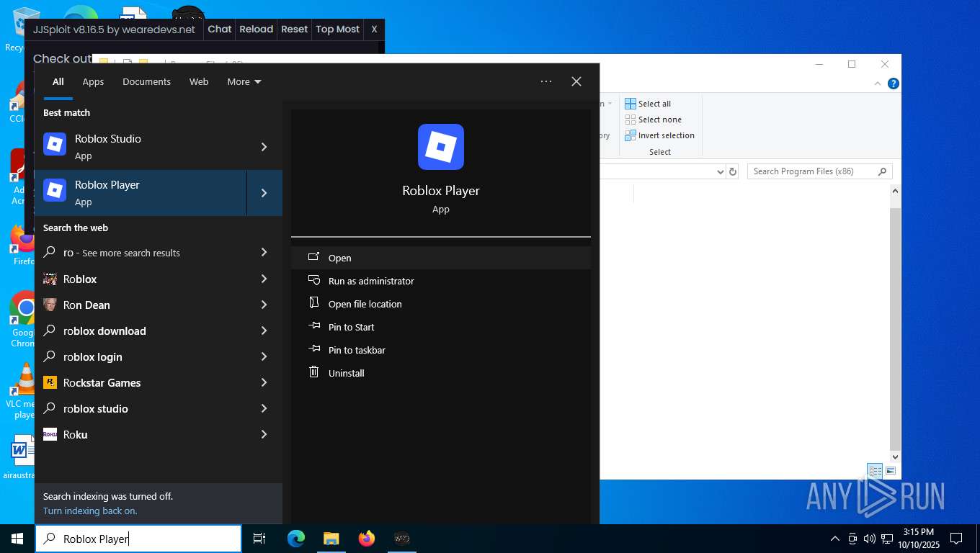Switch to the Apps search tab

tap(93, 81)
